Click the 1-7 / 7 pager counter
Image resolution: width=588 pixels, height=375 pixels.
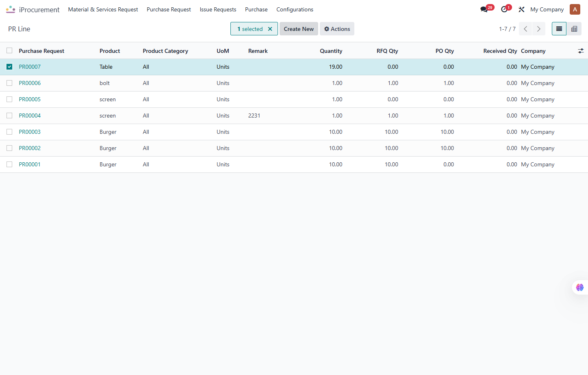pos(507,29)
